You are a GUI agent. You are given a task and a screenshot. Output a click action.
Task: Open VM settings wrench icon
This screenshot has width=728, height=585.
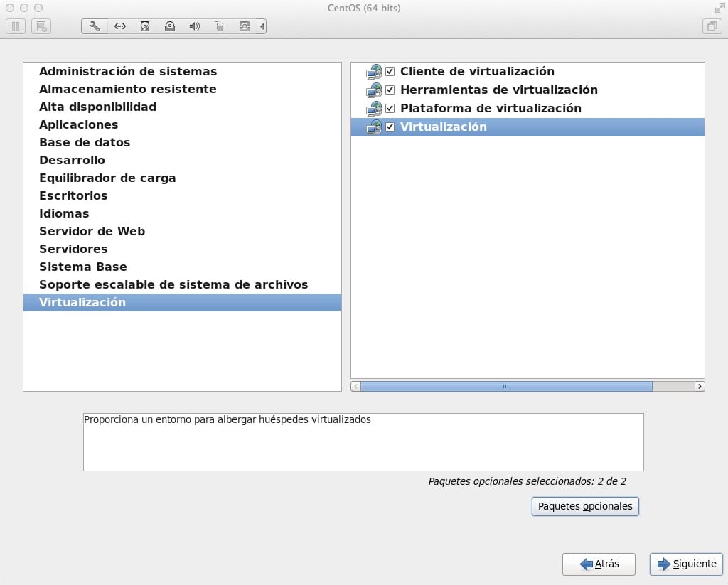coord(95,27)
